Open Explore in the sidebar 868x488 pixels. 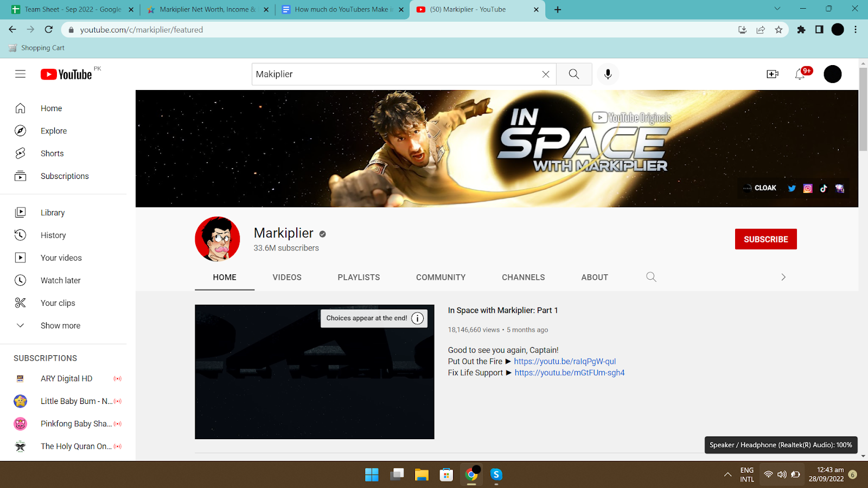[x=63, y=131]
